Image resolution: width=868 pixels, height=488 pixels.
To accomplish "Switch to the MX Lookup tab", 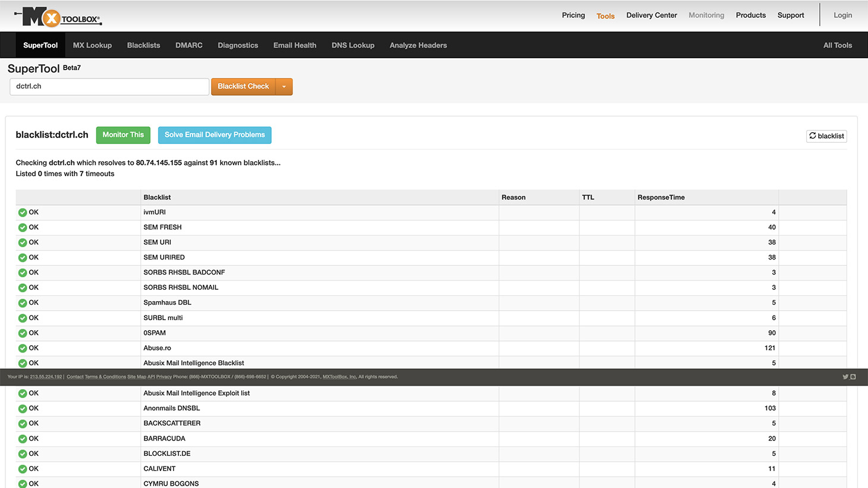I will 92,45.
